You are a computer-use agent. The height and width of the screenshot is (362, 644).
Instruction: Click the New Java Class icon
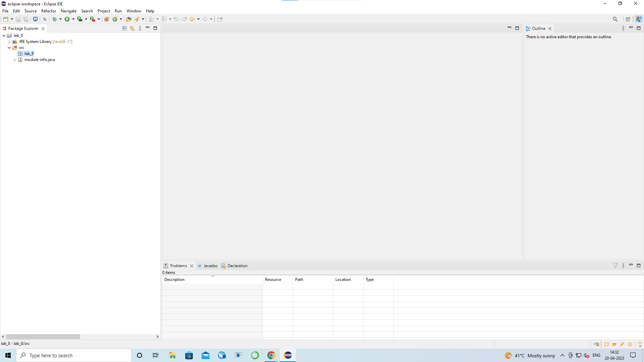click(115, 19)
